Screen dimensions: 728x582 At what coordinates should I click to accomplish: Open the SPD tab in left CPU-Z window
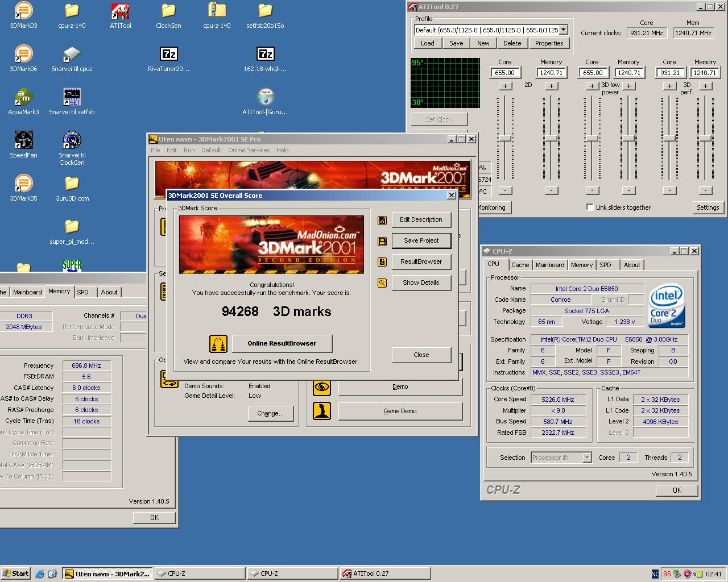coord(83,292)
